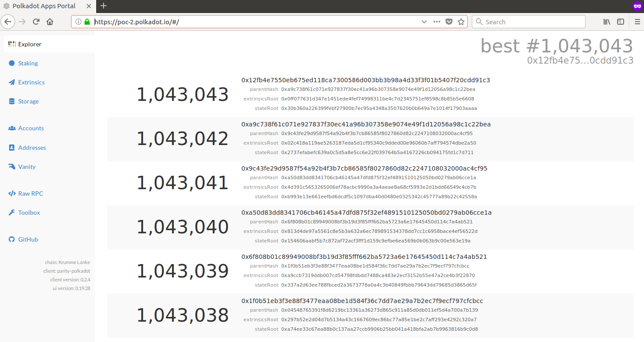
Task: Click the browser Forward arrow
Action: point(23,22)
